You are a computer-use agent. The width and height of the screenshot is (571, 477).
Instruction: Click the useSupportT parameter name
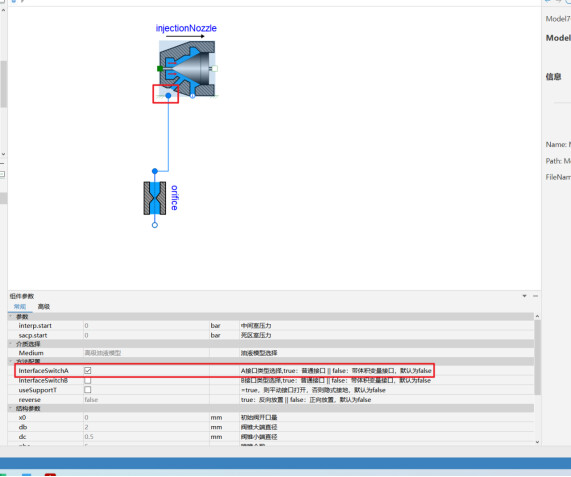pos(38,390)
